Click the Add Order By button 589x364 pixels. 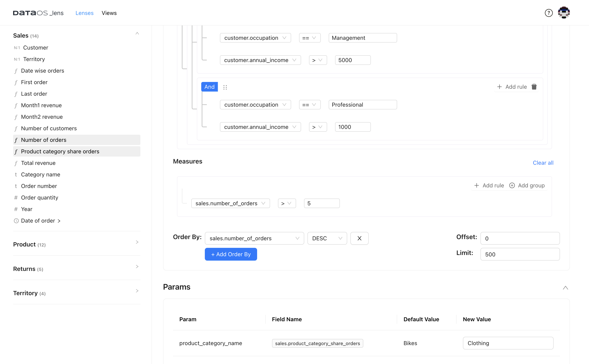click(x=231, y=254)
